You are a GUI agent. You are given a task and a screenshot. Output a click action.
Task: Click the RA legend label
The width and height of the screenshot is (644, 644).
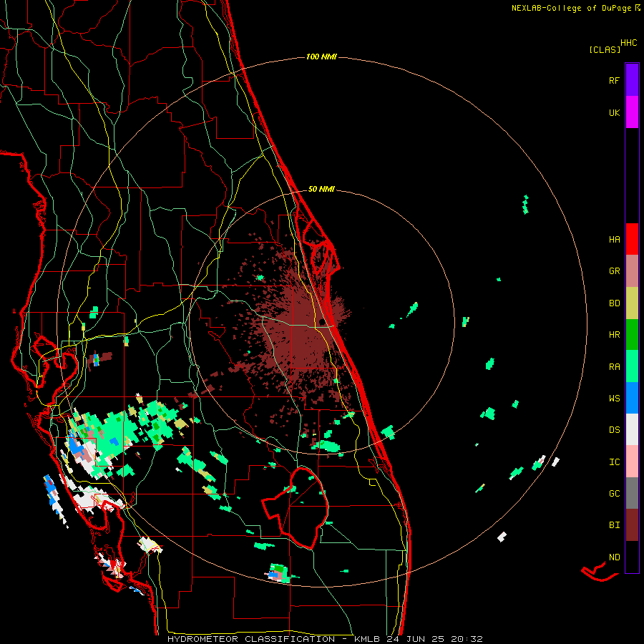point(614,367)
